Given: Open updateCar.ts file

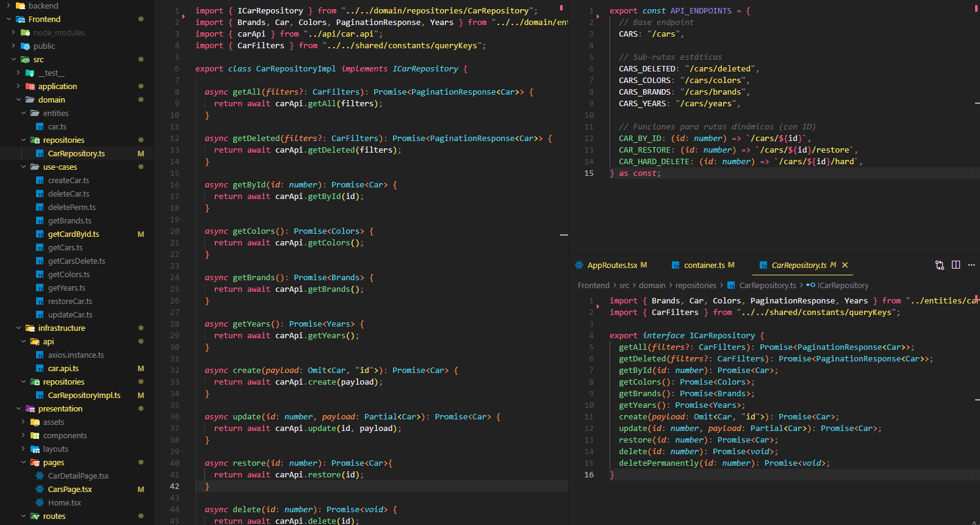Looking at the screenshot, I should pos(70,314).
